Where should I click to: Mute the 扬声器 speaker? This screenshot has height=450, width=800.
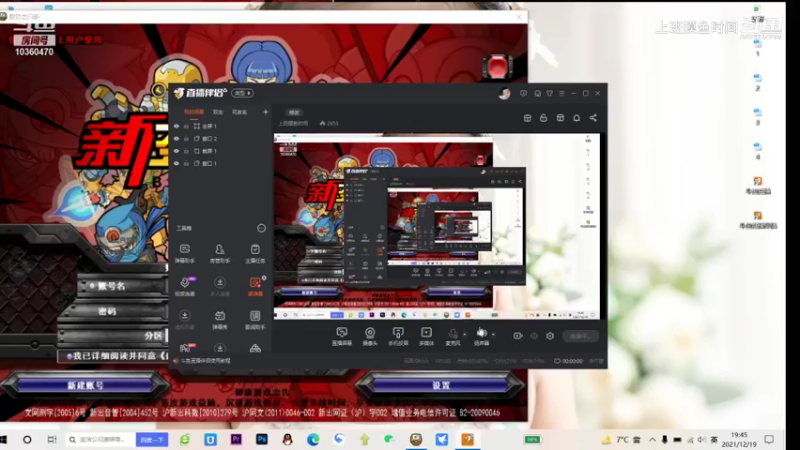click(x=481, y=336)
